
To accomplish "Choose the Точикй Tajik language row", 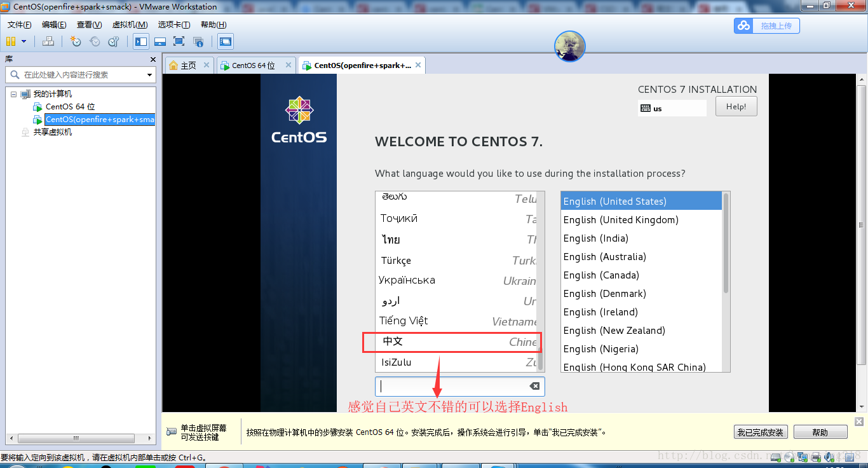I will [x=456, y=219].
